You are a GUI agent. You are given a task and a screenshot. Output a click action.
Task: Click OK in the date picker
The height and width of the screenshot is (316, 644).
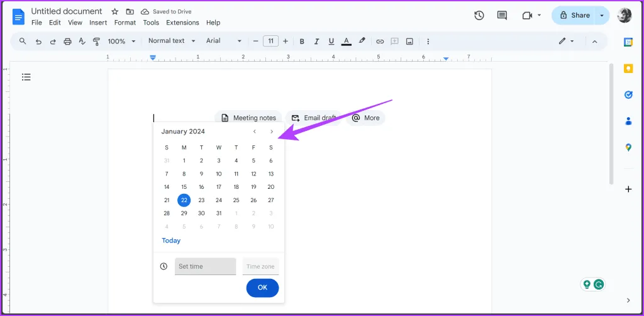click(262, 287)
